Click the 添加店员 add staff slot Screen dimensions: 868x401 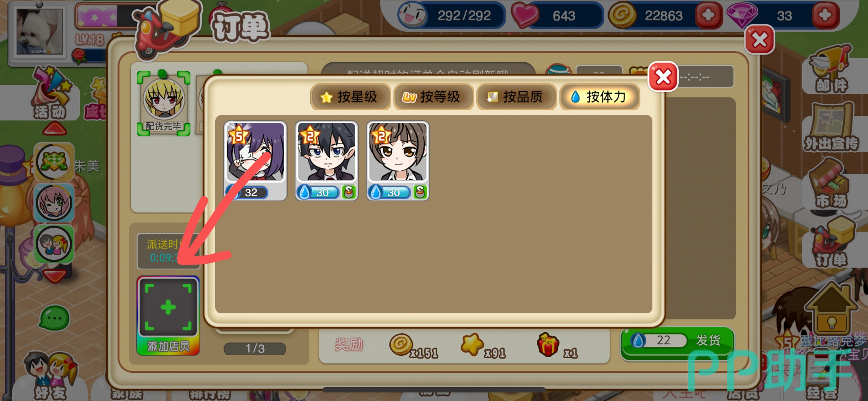[x=168, y=316]
